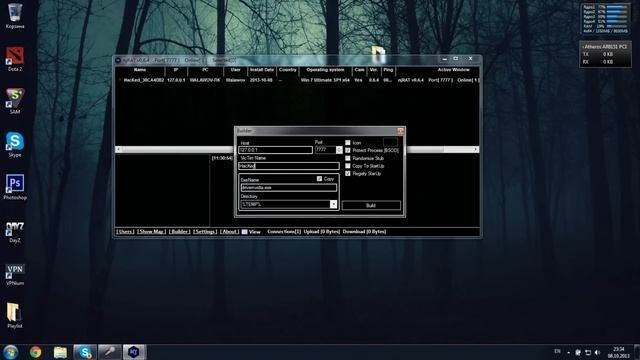Show hidden tray icons arrow
This screenshot has height=360, width=640.
pyautogui.click(x=569, y=352)
